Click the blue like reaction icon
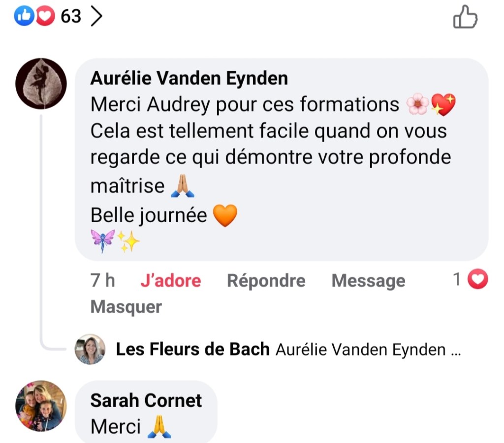 tap(23, 16)
